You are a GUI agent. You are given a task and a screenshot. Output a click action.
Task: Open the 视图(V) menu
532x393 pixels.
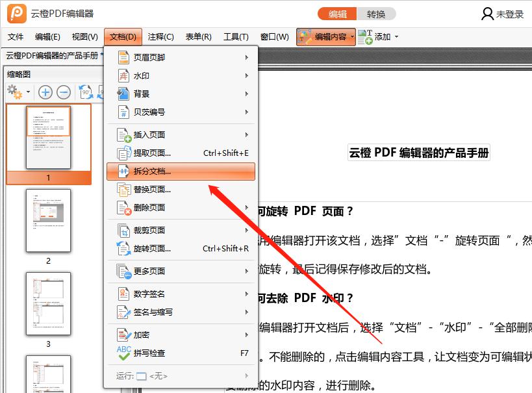pos(85,36)
